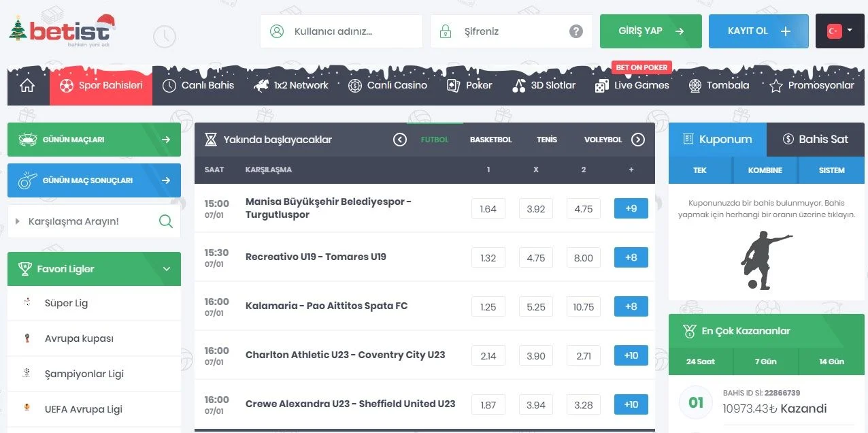The width and height of the screenshot is (868, 433).
Task: Expand +8 more bets for Recreativo U19 match
Action: pos(631,257)
